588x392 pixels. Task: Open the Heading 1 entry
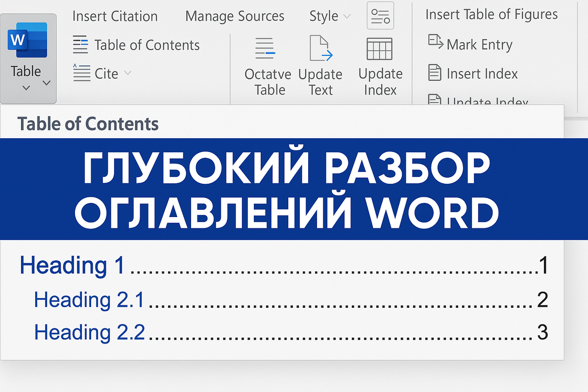point(72,265)
